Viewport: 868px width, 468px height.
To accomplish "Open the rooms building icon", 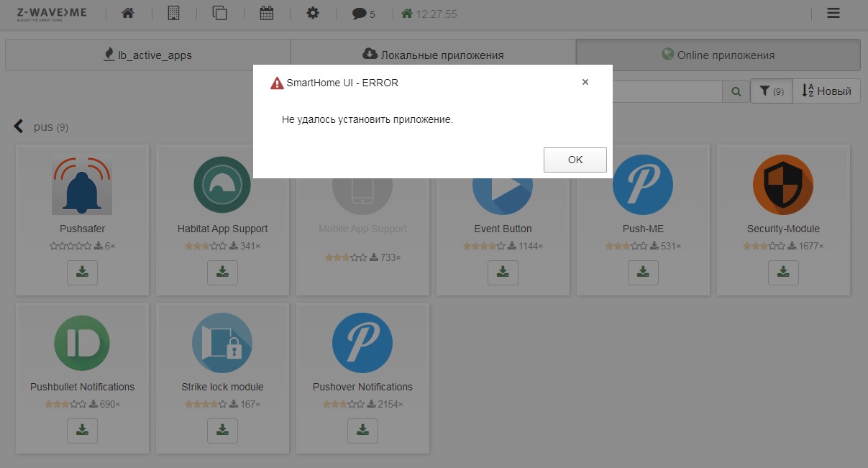I will click(173, 13).
